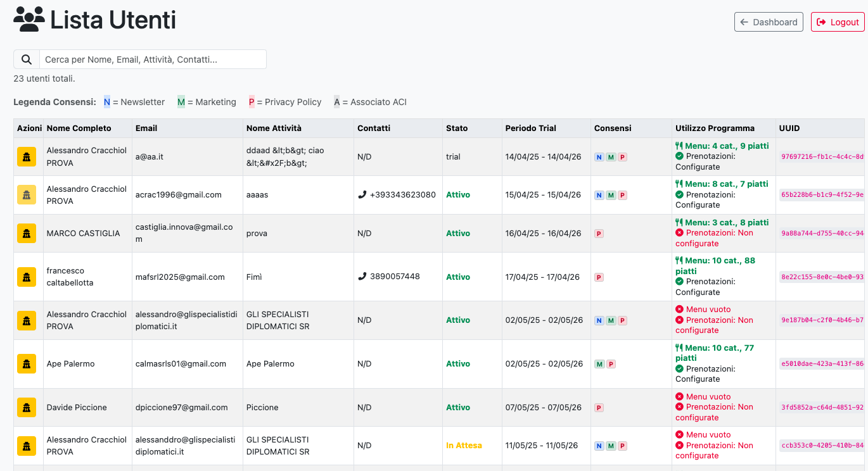
Task: Click fork-knife icon for Menu: 3 cat., 8 piatti
Action: pos(679,222)
